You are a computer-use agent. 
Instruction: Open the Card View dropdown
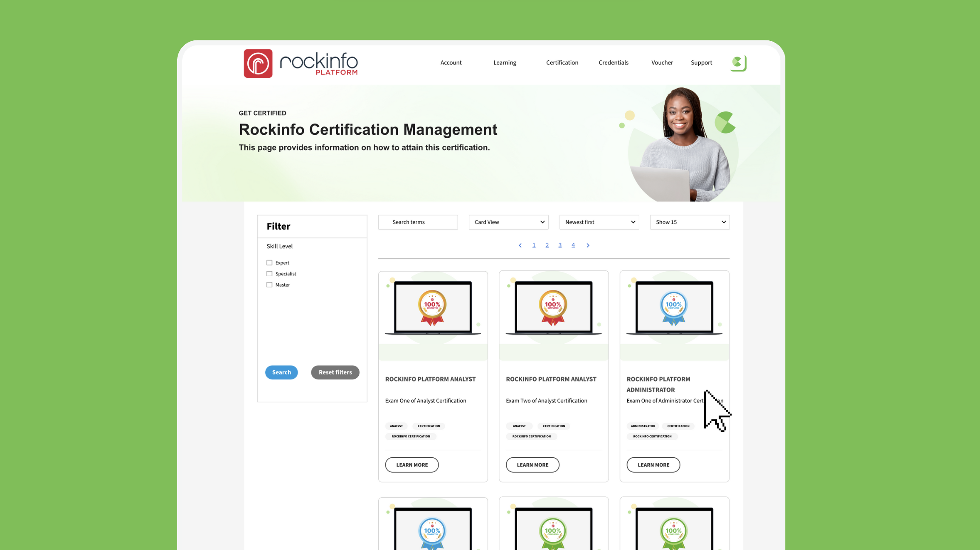click(508, 222)
